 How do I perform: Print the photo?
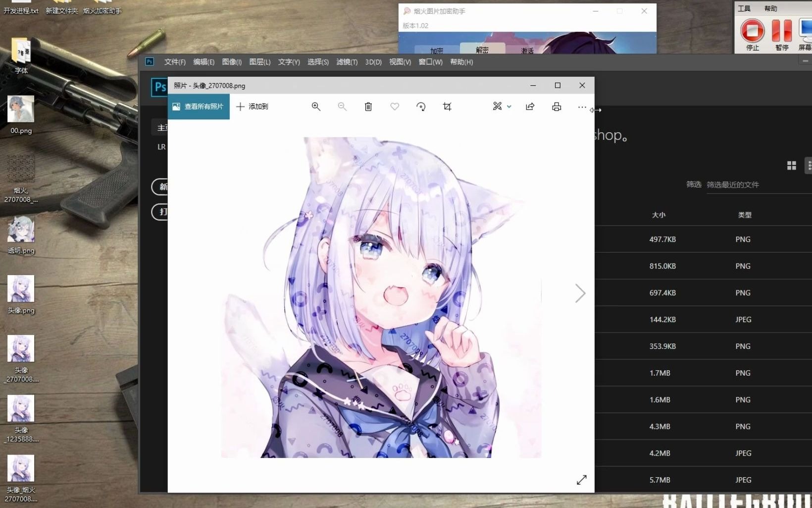[x=557, y=107]
